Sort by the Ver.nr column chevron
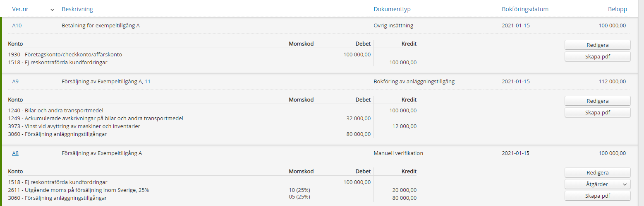Viewport: 644px width, 206px height. tap(52, 10)
